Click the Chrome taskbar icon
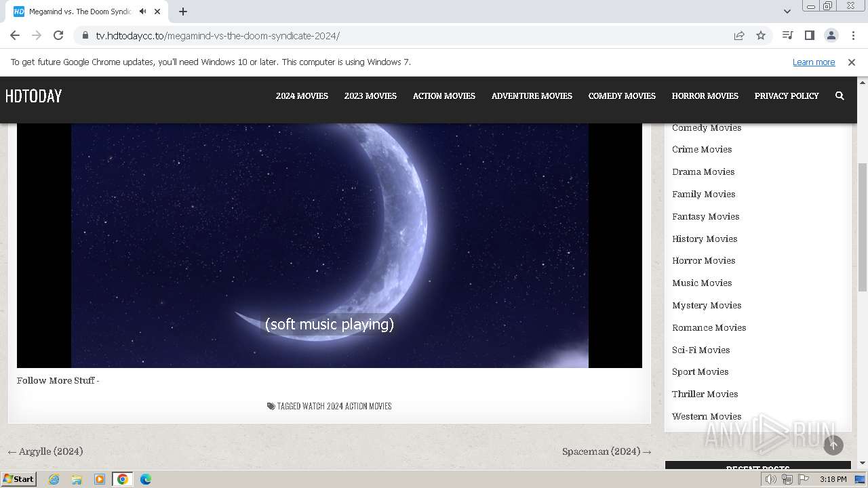 pos(122,479)
